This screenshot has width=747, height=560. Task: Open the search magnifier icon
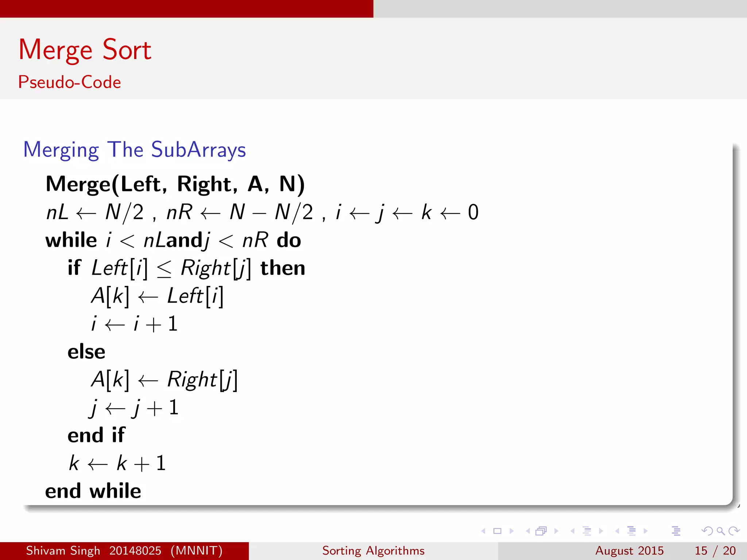point(720,531)
